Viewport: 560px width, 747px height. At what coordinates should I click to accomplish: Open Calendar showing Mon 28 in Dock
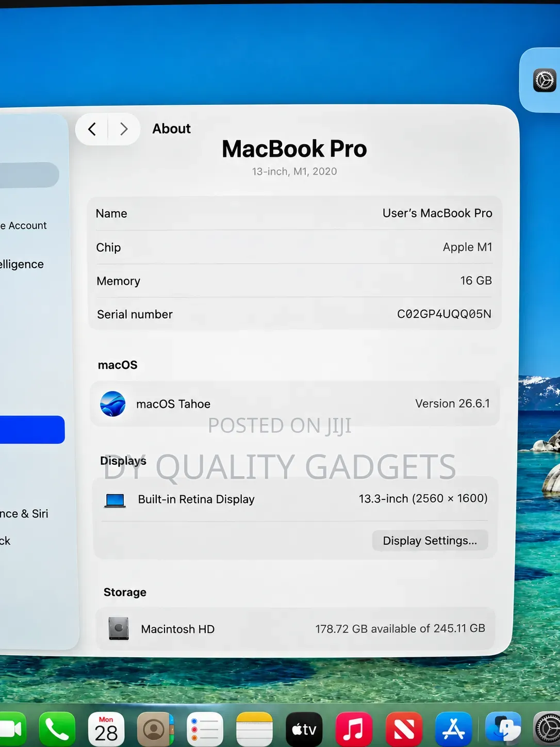pos(106,729)
